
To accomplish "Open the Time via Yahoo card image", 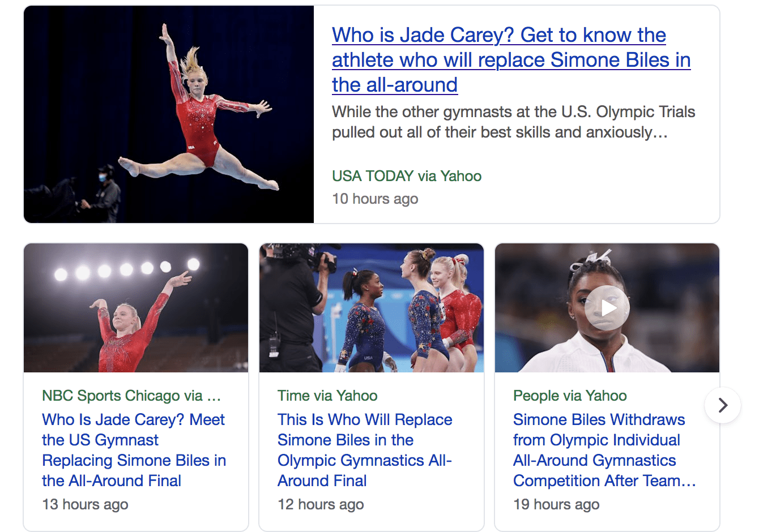I will [372, 308].
